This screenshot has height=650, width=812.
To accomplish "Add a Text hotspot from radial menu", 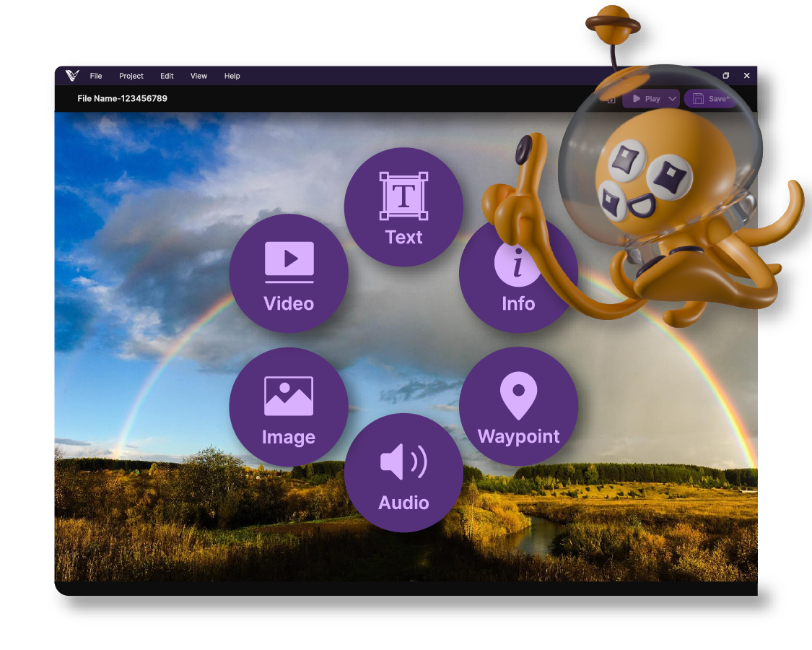I will pyautogui.click(x=403, y=207).
